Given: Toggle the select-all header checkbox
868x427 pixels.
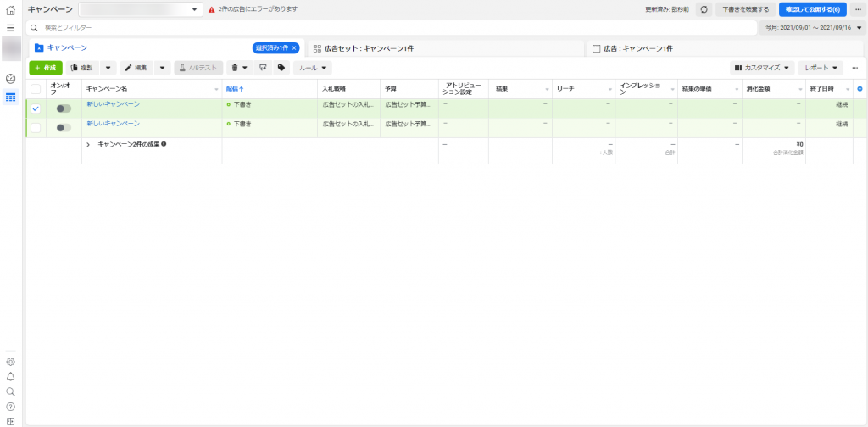Looking at the screenshot, I should pos(36,88).
